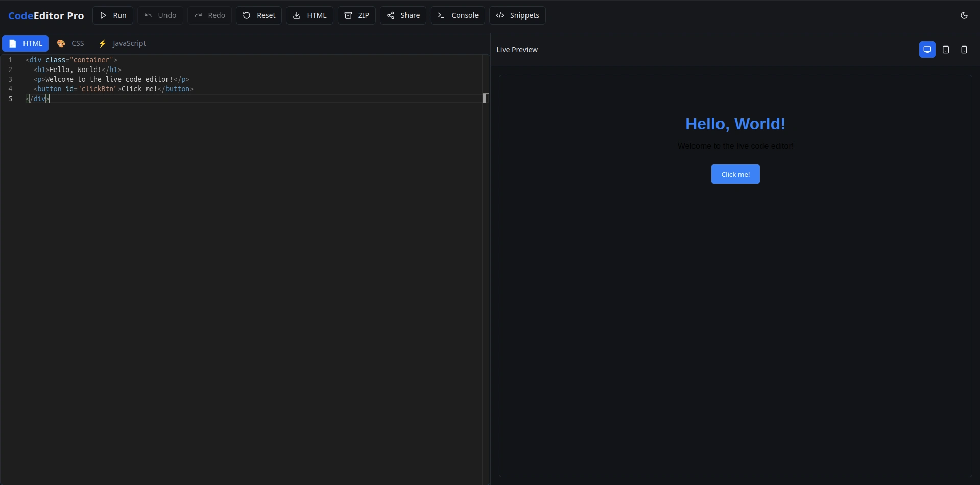Screen dimensions: 980x485
Task: Open the Console panel
Action: pyautogui.click(x=458, y=15)
